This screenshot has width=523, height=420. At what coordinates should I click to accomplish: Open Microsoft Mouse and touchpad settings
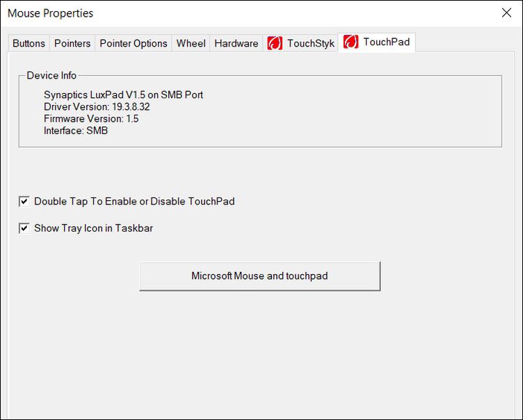260,276
